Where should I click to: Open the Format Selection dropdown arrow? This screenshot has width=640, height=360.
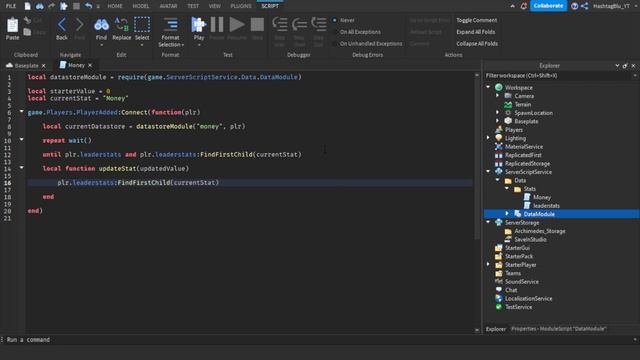pyautogui.click(x=182, y=44)
